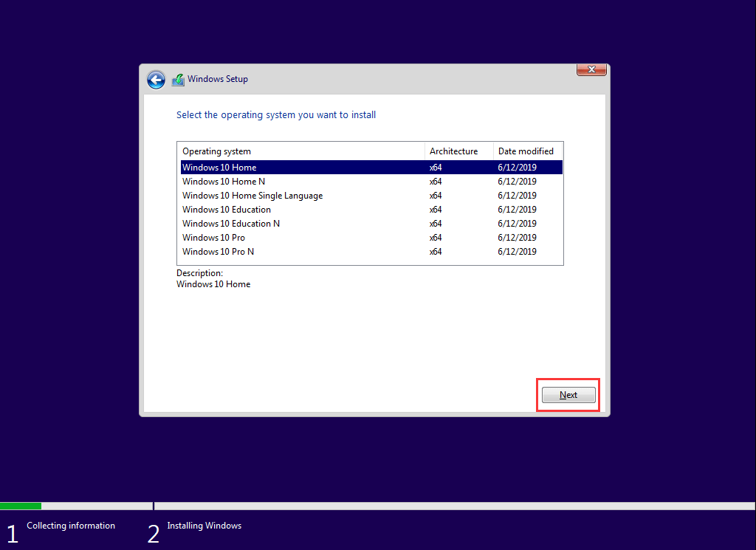Select the Windows 10 Education row

(227, 210)
